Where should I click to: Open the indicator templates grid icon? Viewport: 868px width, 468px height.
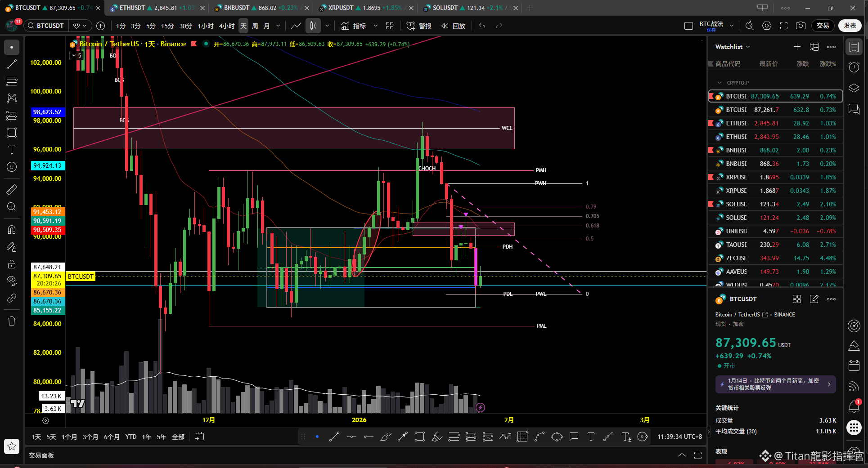(390, 26)
